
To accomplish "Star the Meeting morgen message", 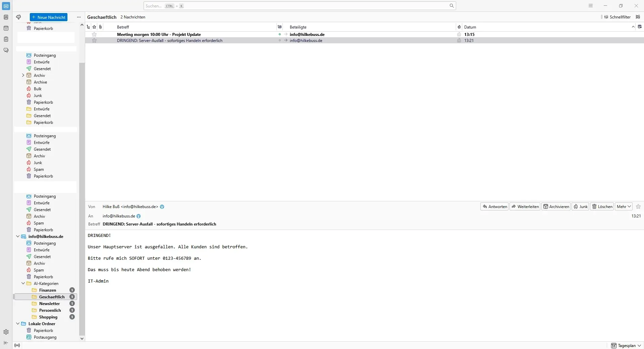I will point(94,34).
